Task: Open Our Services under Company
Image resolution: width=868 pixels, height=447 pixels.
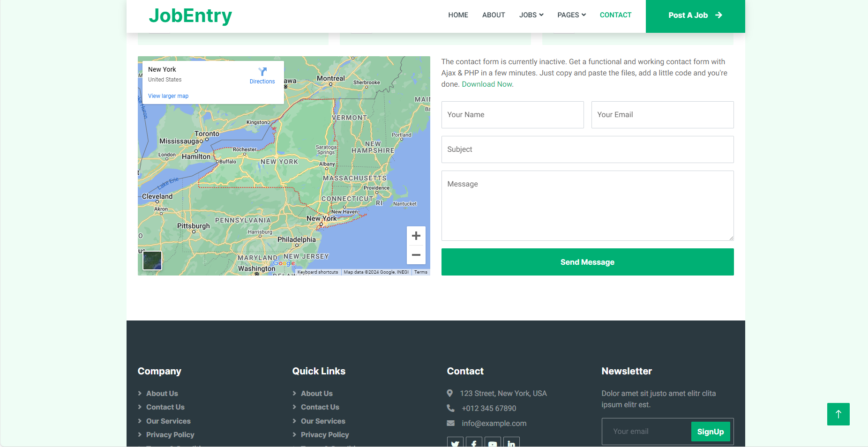Action: tap(168, 421)
